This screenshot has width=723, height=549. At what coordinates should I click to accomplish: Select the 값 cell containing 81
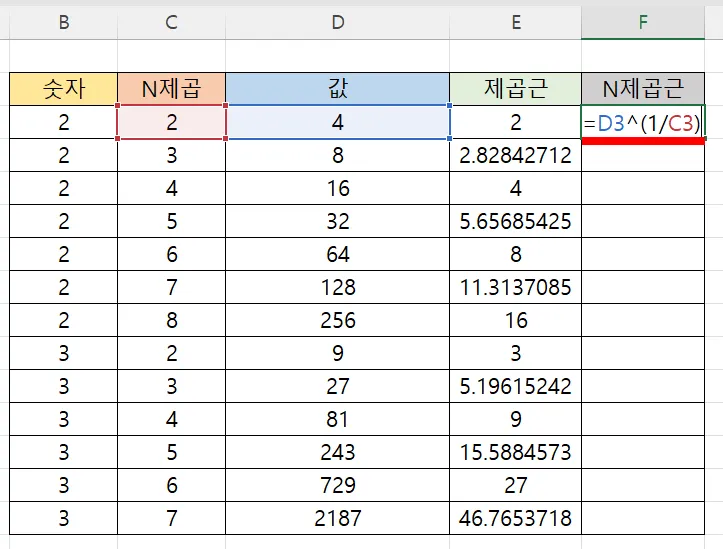(338, 419)
